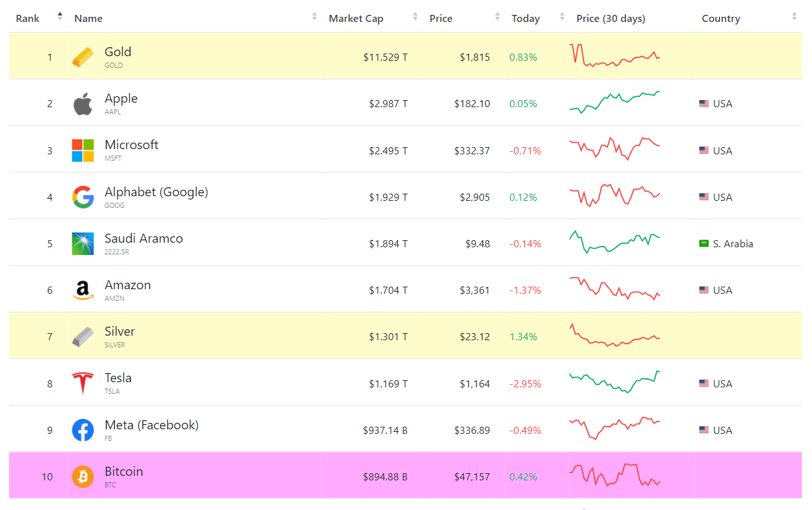Click the Rank column header label

28,18
